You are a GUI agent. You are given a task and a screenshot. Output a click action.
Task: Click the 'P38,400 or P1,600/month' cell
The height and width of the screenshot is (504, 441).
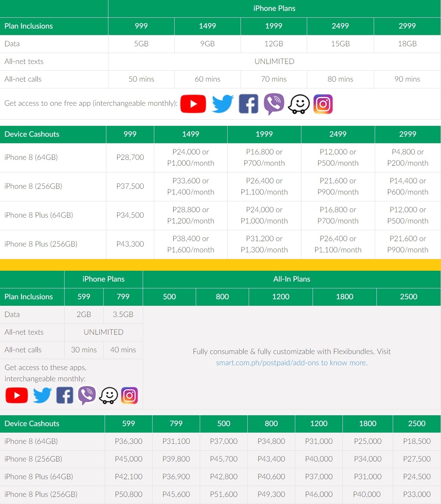pos(191,244)
